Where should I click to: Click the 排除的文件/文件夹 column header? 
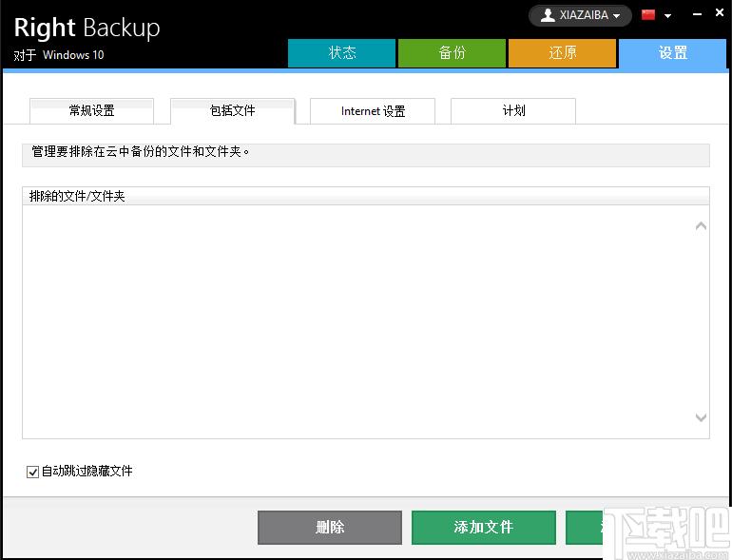coord(366,196)
